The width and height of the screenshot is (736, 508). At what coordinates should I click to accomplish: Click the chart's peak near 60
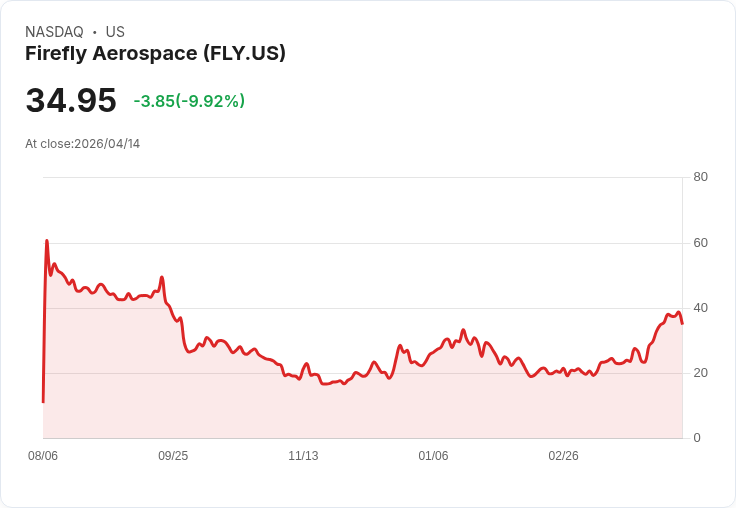tap(47, 241)
